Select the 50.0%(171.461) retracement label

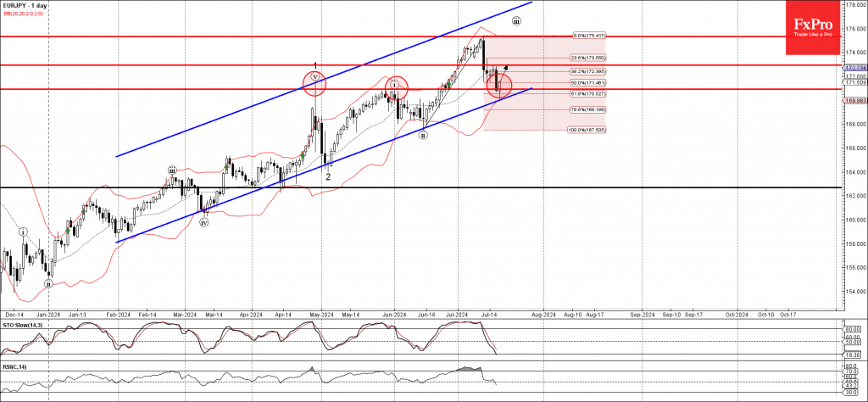tap(588, 82)
